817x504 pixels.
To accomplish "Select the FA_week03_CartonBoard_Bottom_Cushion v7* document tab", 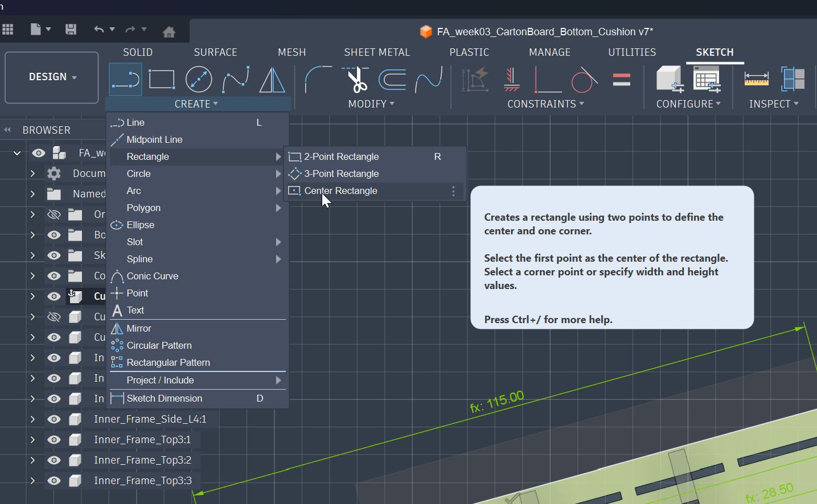I will (x=536, y=32).
